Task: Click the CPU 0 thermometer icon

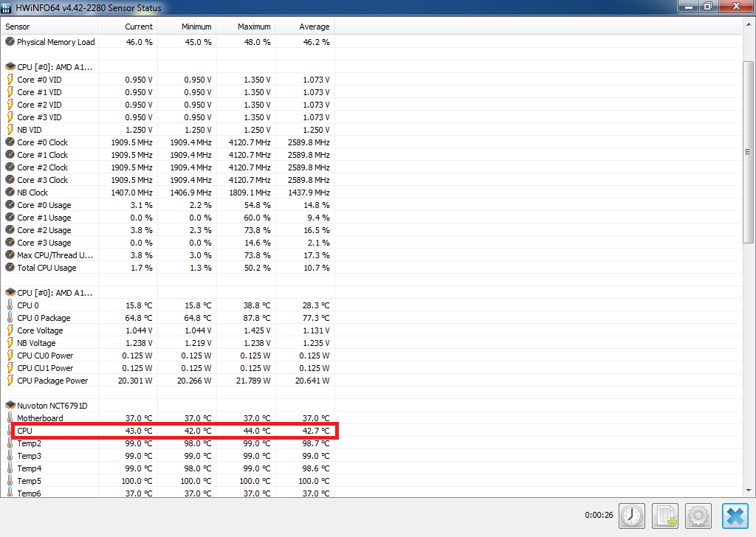Action: coord(10,305)
